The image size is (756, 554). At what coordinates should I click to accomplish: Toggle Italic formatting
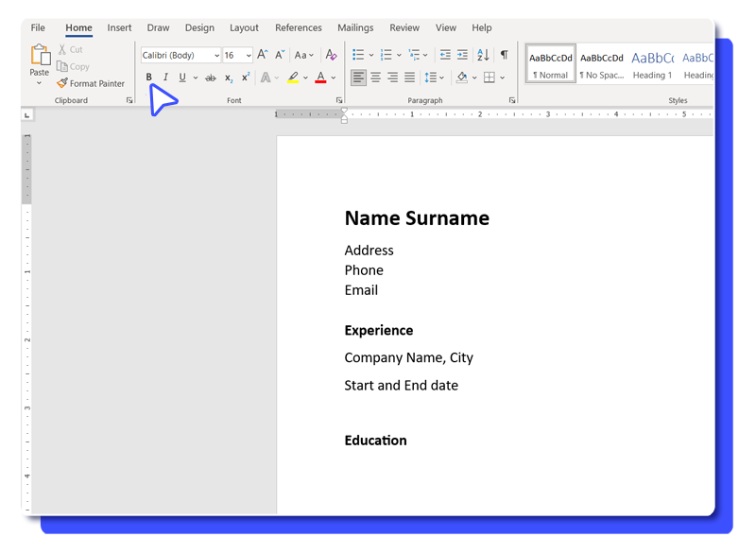click(x=165, y=78)
